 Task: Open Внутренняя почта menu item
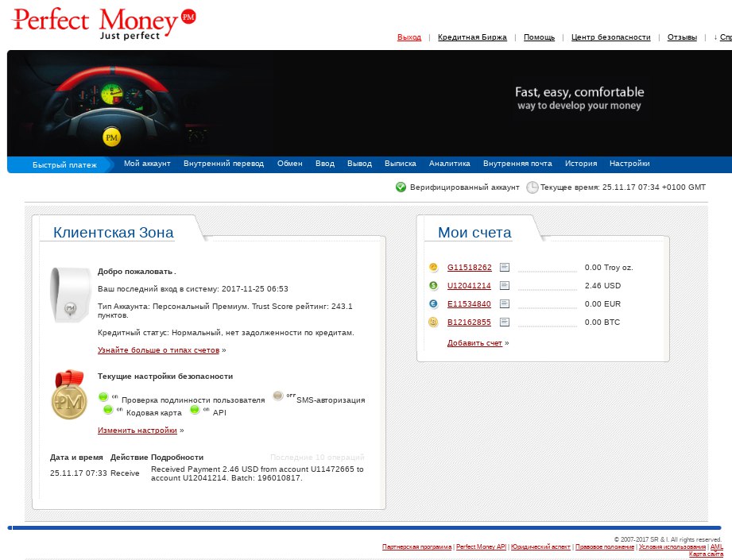tap(517, 164)
